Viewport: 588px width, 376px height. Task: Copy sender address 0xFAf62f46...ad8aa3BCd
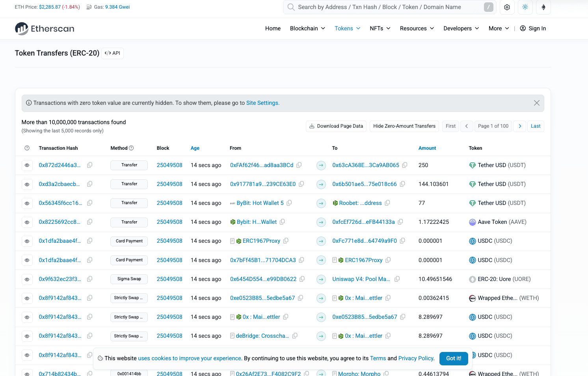pyautogui.click(x=299, y=165)
